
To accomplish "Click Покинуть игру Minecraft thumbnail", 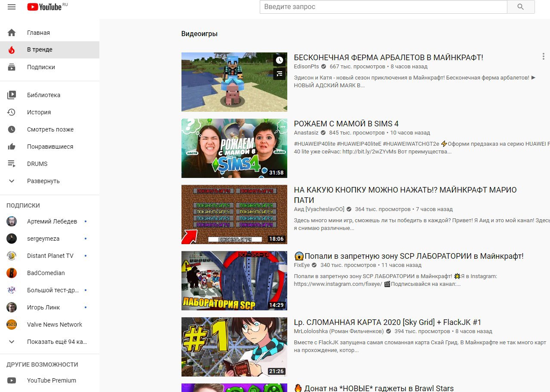I will (234, 214).
